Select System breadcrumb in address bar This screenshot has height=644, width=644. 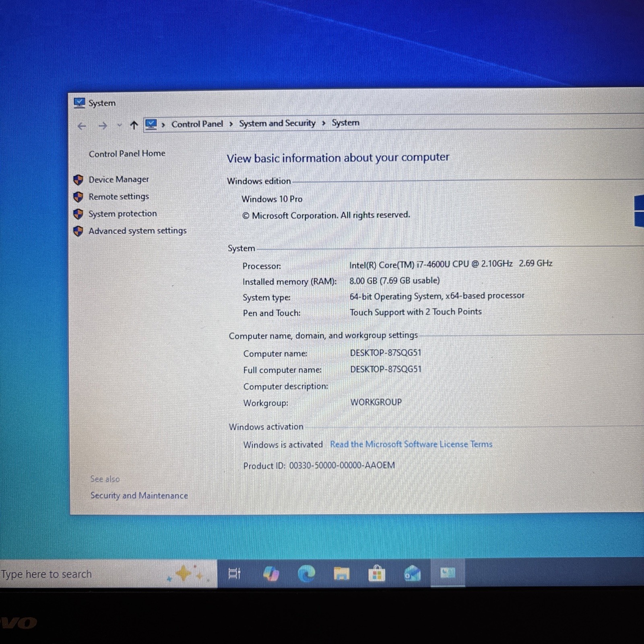pos(345,123)
